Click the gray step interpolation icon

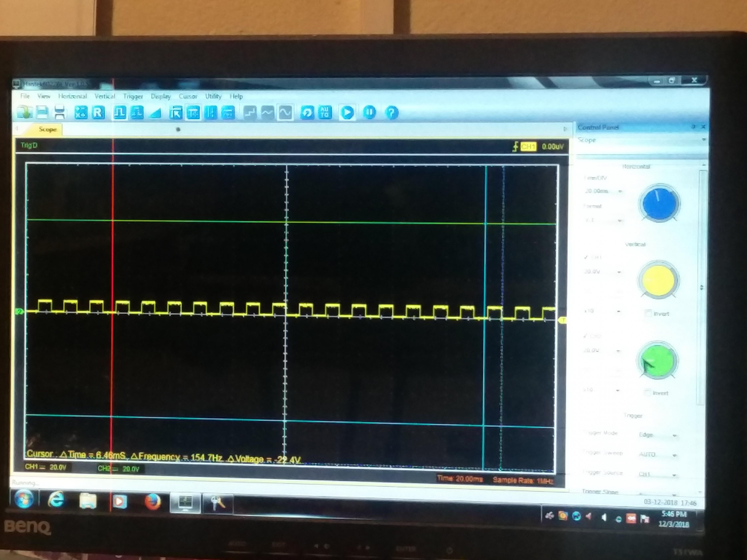[250, 113]
